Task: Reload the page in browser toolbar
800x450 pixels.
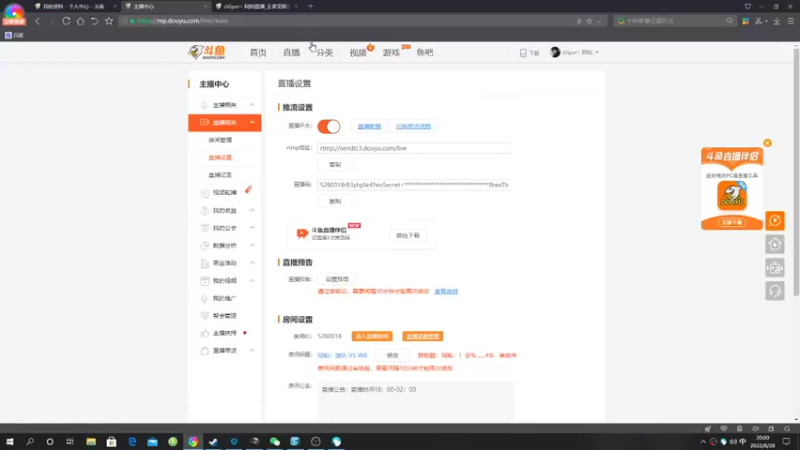Action: click(66, 21)
